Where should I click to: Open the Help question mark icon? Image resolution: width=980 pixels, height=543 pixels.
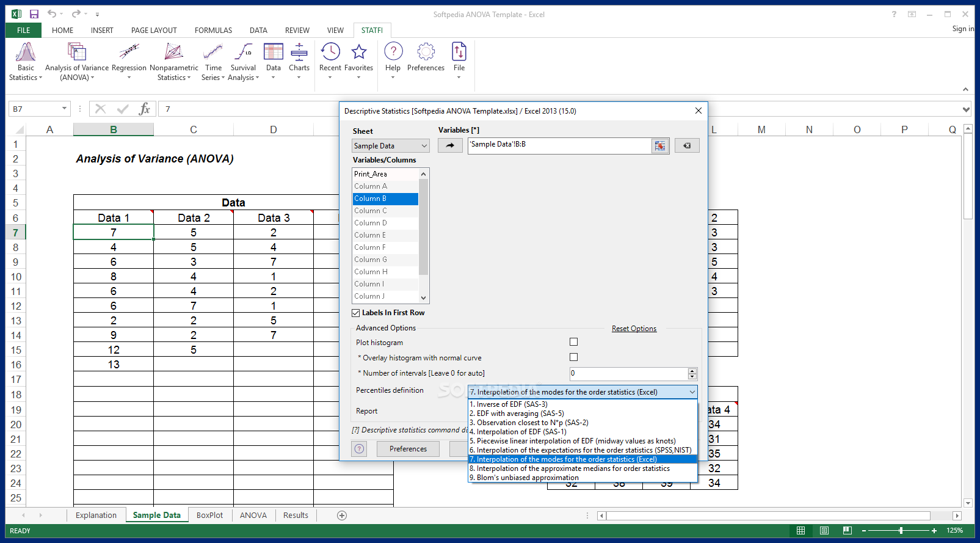click(393, 61)
